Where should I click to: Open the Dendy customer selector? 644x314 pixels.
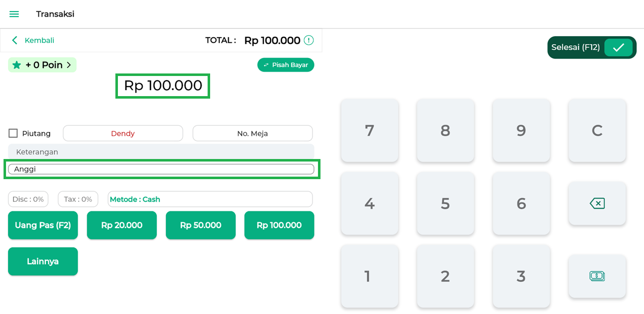pyautogui.click(x=122, y=133)
